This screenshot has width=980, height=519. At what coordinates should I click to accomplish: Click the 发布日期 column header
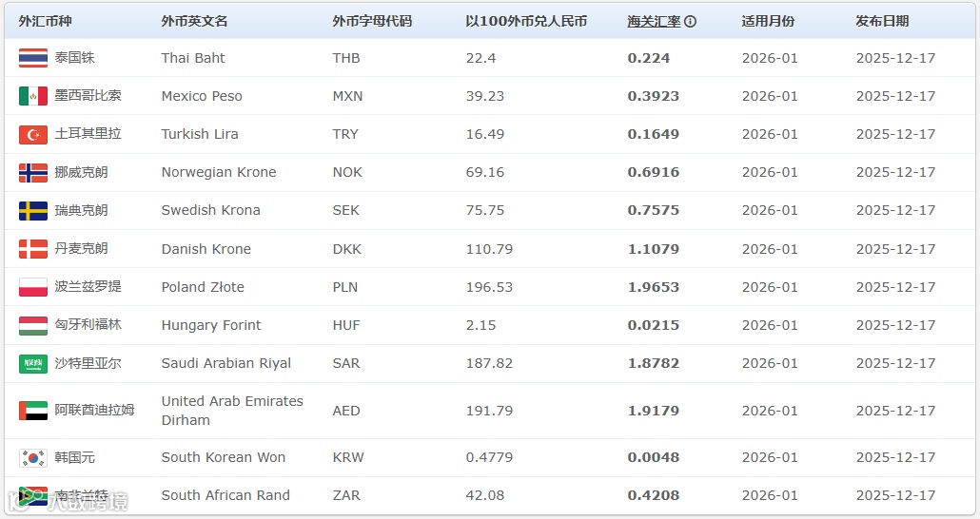click(x=882, y=21)
